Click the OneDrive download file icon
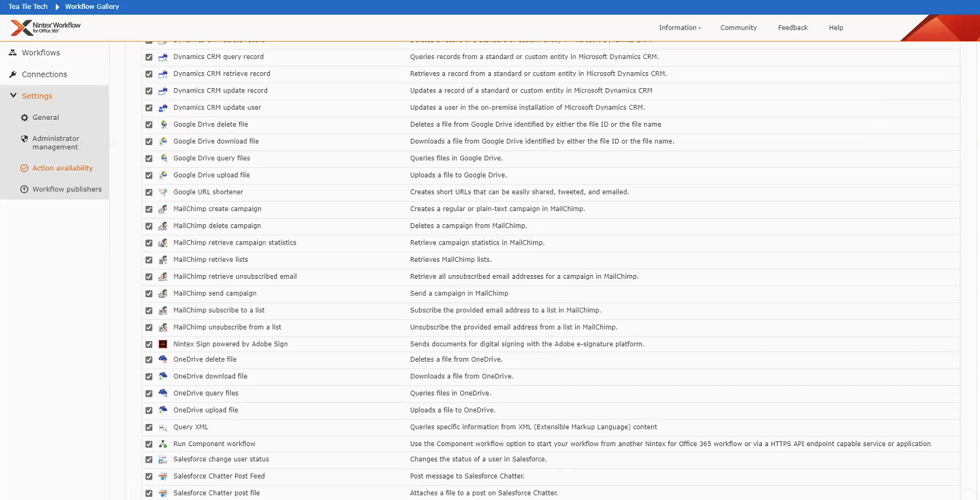 click(163, 376)
